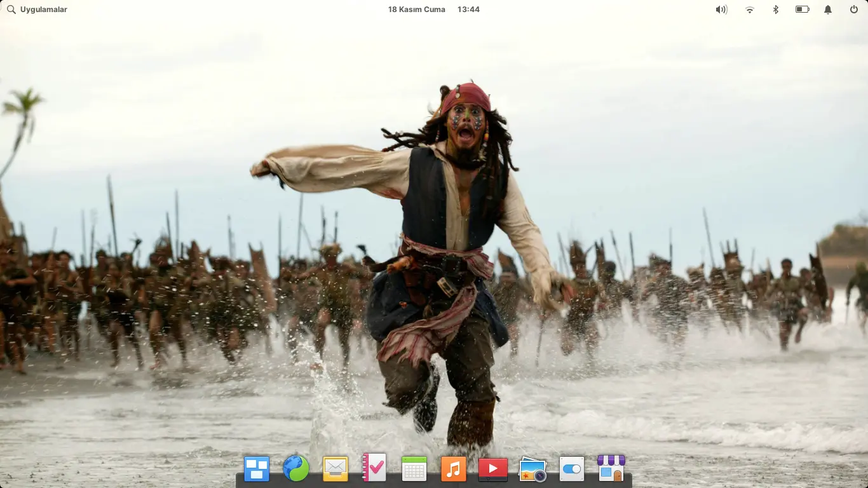The width and height of the screenshot is (868, 488).
Task: Open the Tasks app in the dock
Action: click(374, 468)
